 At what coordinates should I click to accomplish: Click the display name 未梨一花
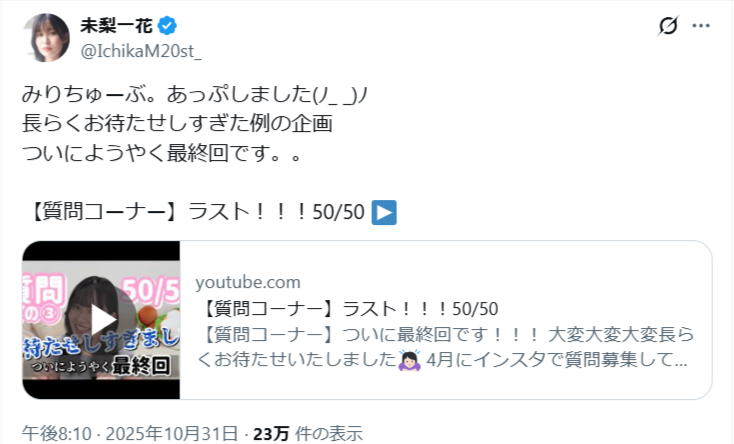117,26
